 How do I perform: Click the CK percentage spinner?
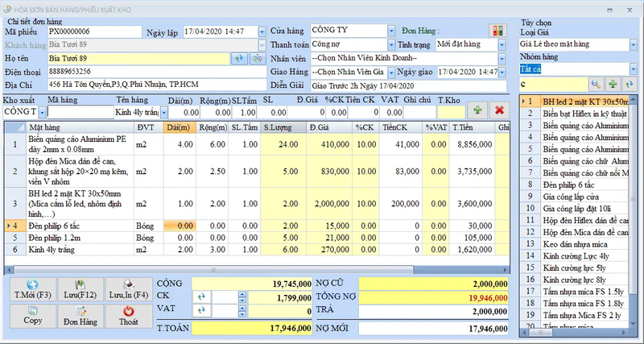pos(240,297)
